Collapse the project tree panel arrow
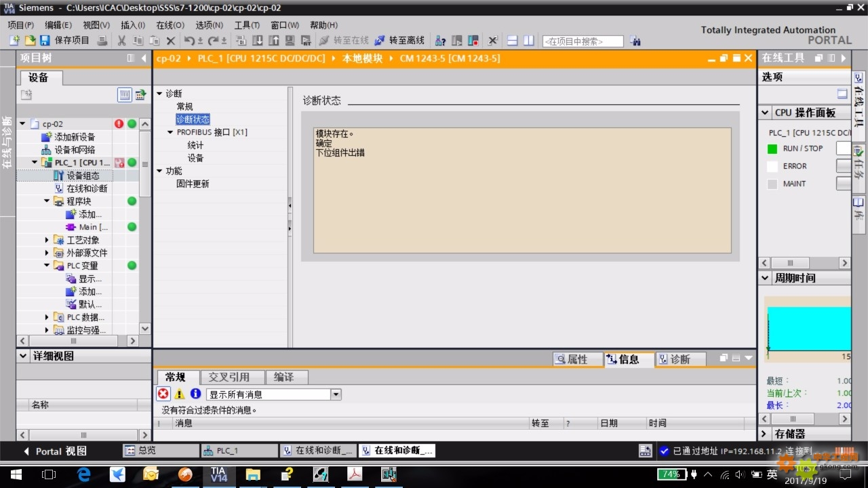Screen dimensions: 868x488 pos(144,58)
